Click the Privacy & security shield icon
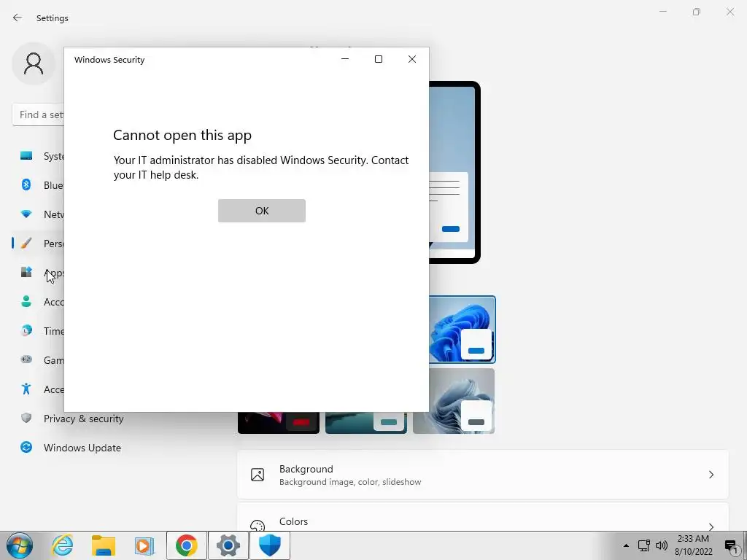Screen dimensions: 747x560 click(x=26, y=418)
